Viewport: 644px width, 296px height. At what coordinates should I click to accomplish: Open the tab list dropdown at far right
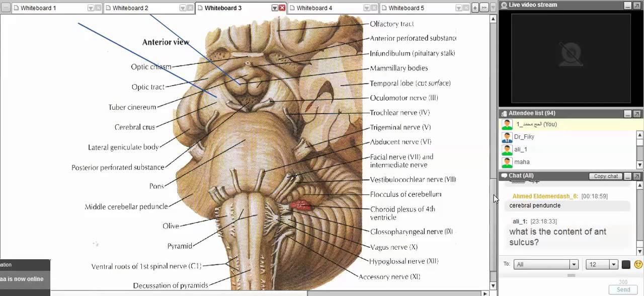(x=493, y=8)
